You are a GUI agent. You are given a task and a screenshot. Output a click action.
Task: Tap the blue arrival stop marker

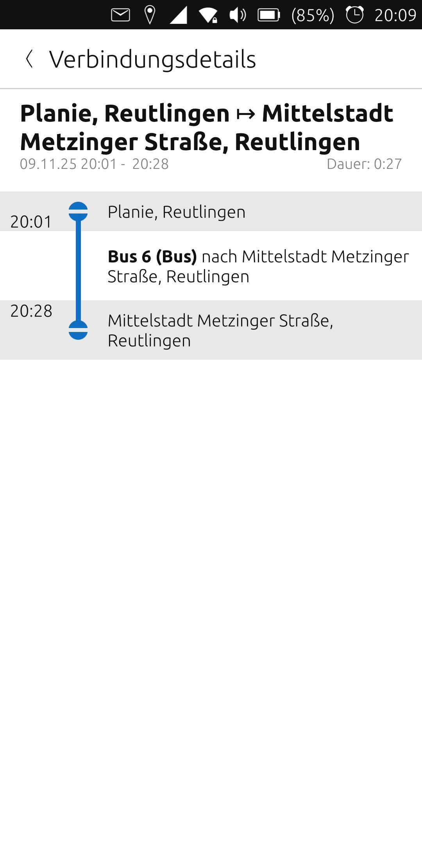(78, 330)
